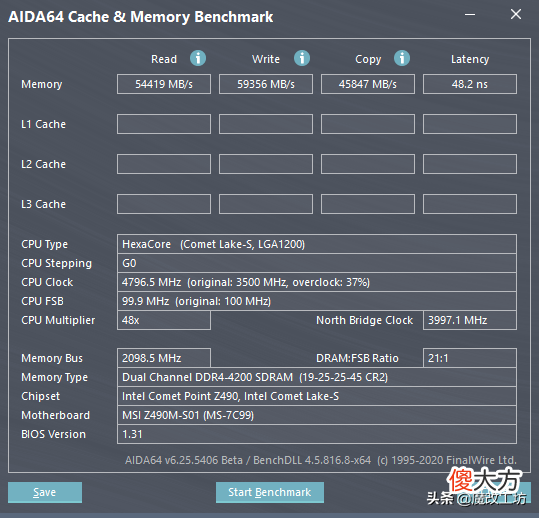
Task: Click the Memory Copy 45847 MB/s field
Action: [368, 84]
